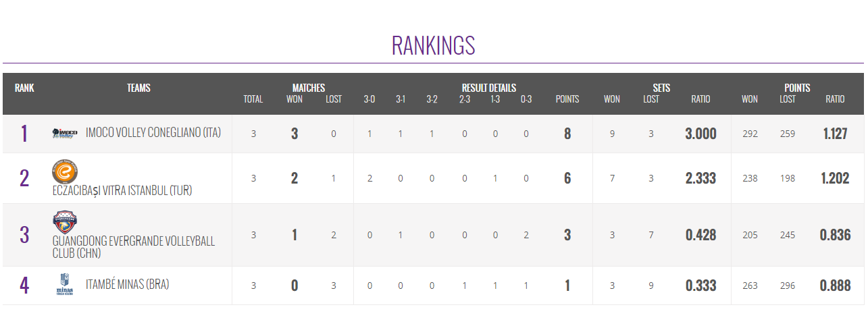
Task: Open Itambé Minas (BRA) team link
Action: pos(127,285)
